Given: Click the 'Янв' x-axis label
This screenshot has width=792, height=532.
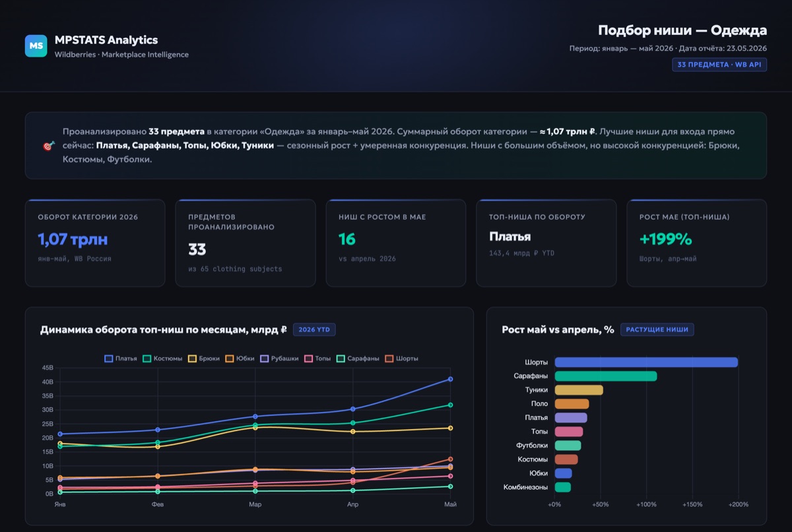Looking at the screenshot, I should 60,504.
